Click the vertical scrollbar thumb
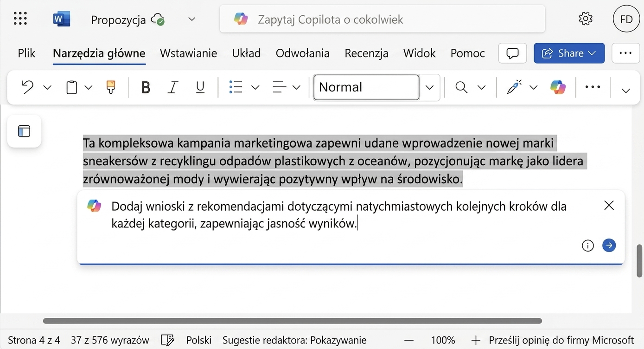Viewport: 644px width, 349px height. pyautogui.click(x=640, y=261)
